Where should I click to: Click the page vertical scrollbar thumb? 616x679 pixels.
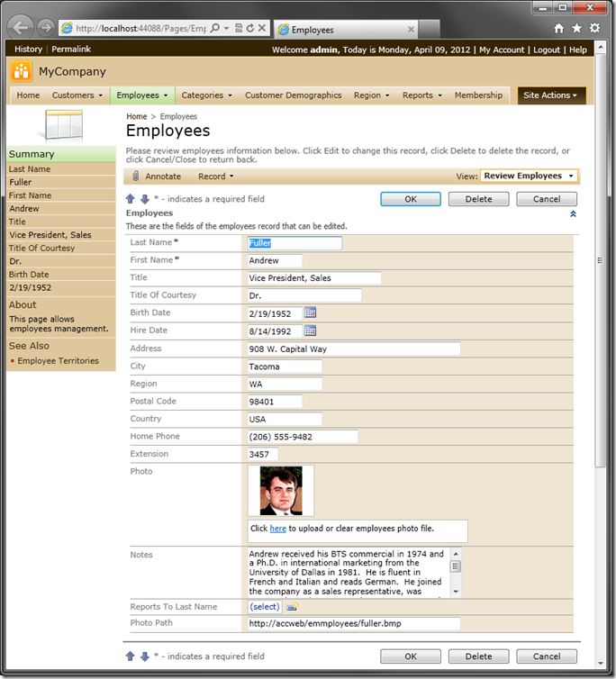pyautogui.click(x=600, y=260)
